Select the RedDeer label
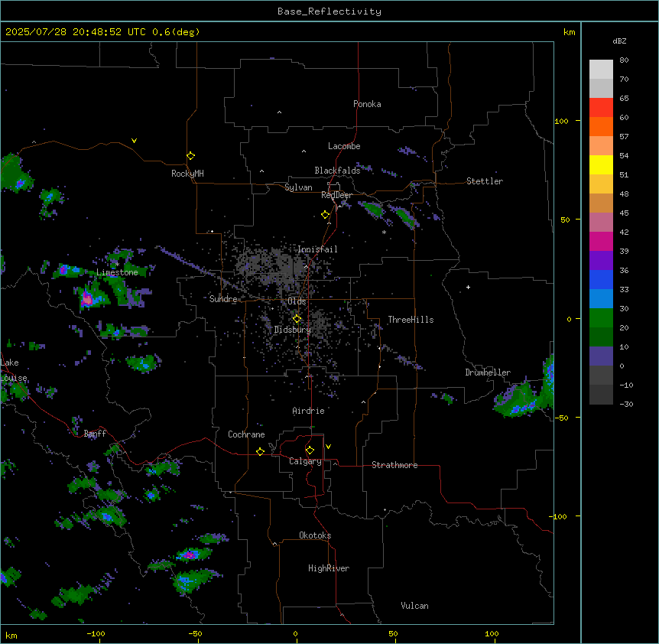Viewport: 659px width, 644px height. tap(336, 195)
